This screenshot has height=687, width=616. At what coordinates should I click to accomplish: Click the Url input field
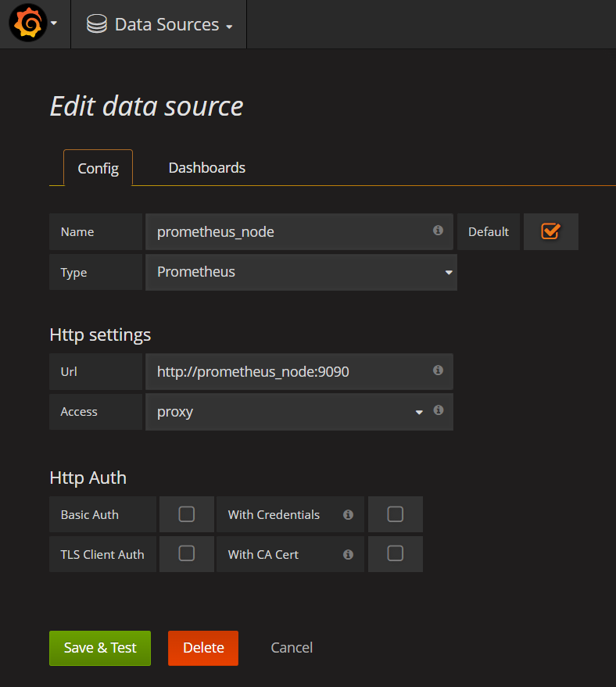(x=289, y=372)
